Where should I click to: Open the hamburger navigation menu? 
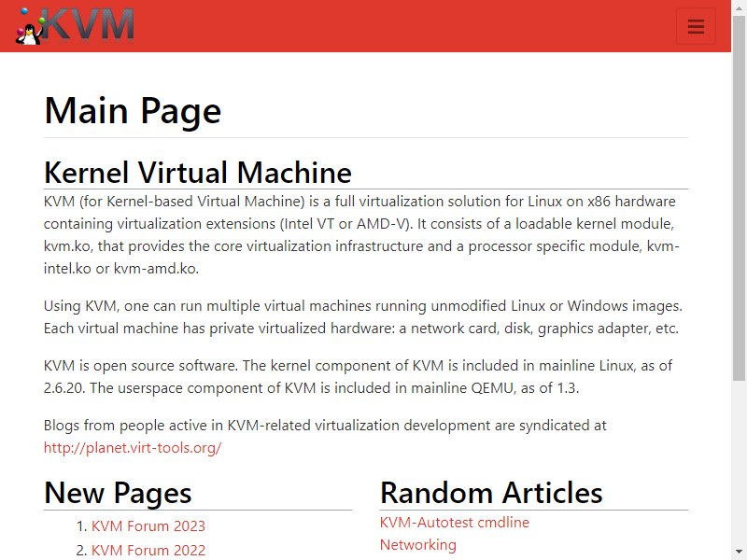pos(696,26)
